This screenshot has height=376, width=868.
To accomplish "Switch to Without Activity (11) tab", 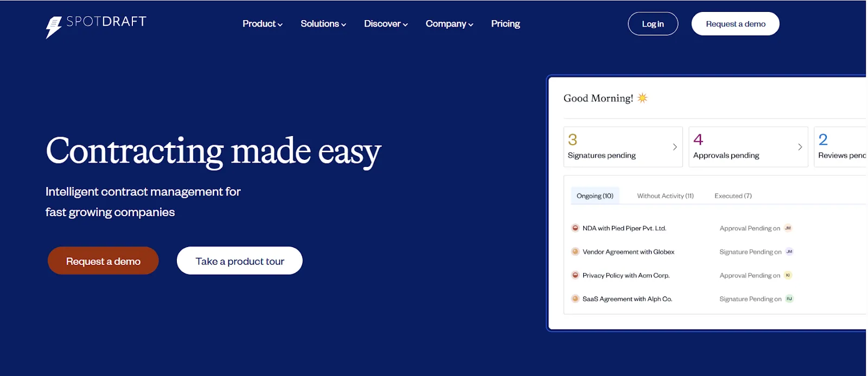I will coord(665,196).
